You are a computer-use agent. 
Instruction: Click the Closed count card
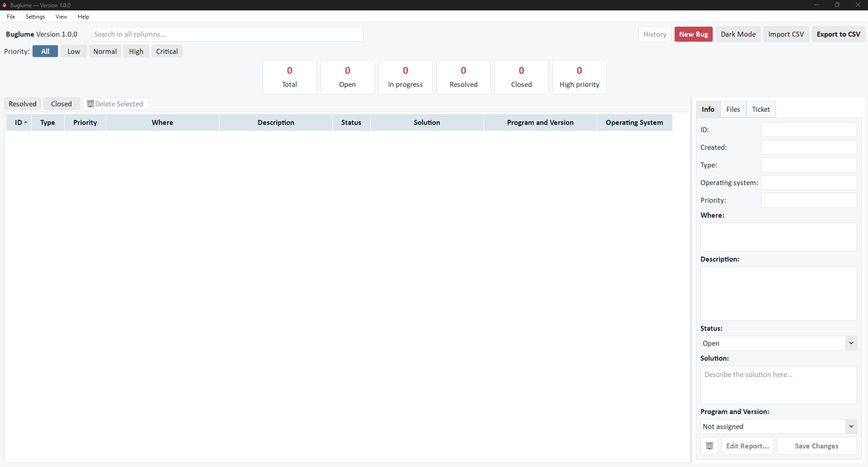[x=522, y=77]
